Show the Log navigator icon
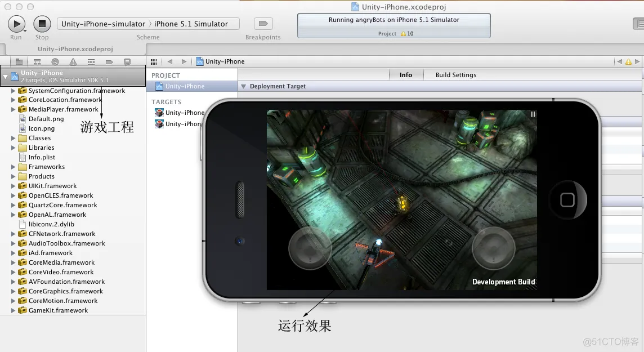The height and width of the screenshot is (352, 644). 127,61
